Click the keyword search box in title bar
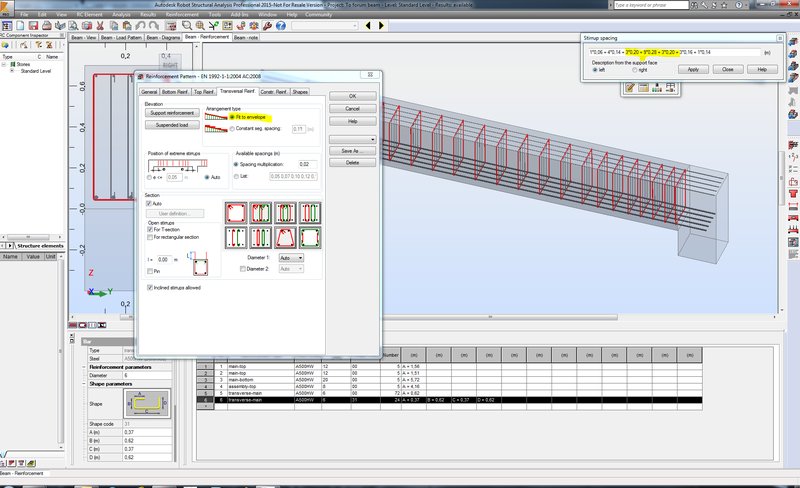The image size is (800, 488). [651, 5]
